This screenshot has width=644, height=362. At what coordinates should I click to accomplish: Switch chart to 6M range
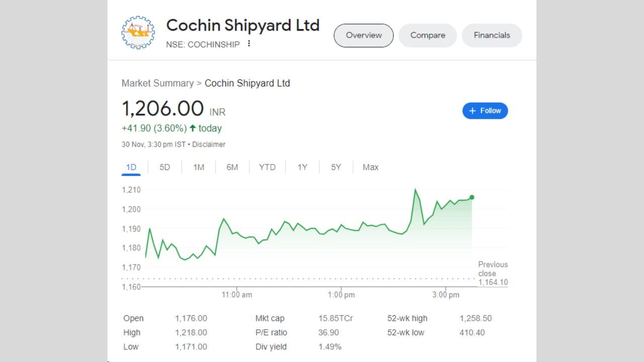(232, 167)
